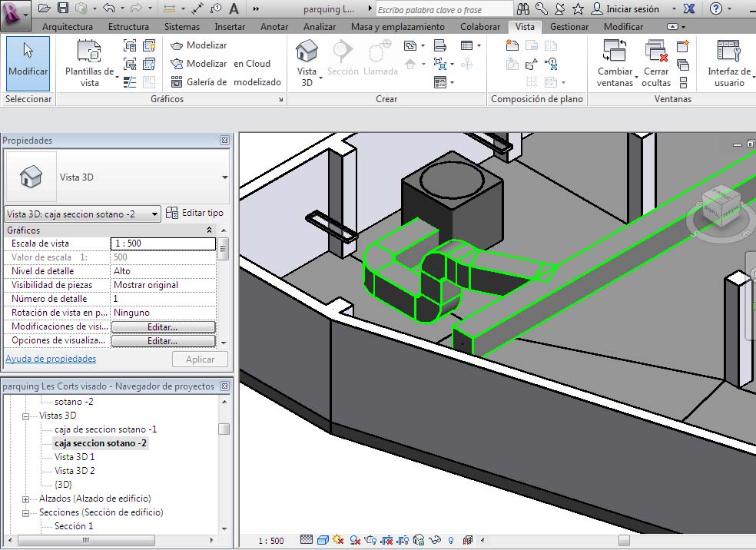Select Vista 3D 1 in project browser
This screenshot has height=550, width=756.
75,457
